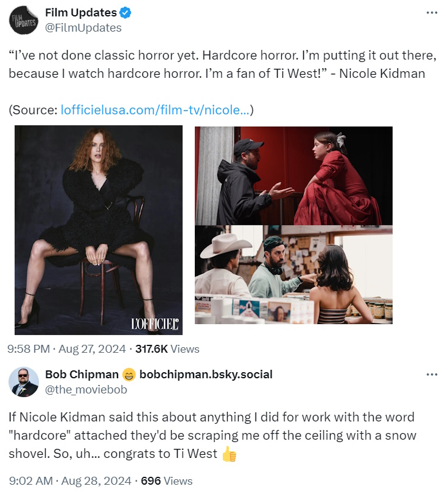Viewport: 448px width, 492px height.
Task: View the Nicole Kidman L'Officiel photo
Action: 99,230
